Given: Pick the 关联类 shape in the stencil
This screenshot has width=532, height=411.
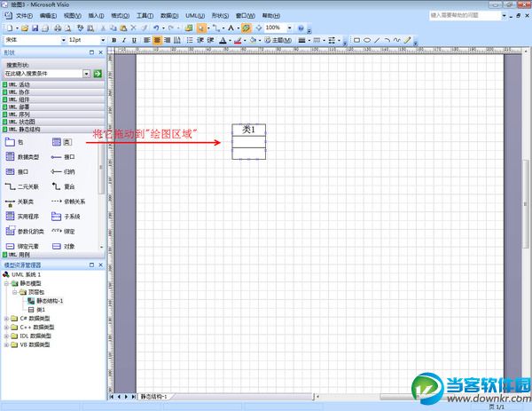Looking at the screenshot, I should tap(20, 202).
